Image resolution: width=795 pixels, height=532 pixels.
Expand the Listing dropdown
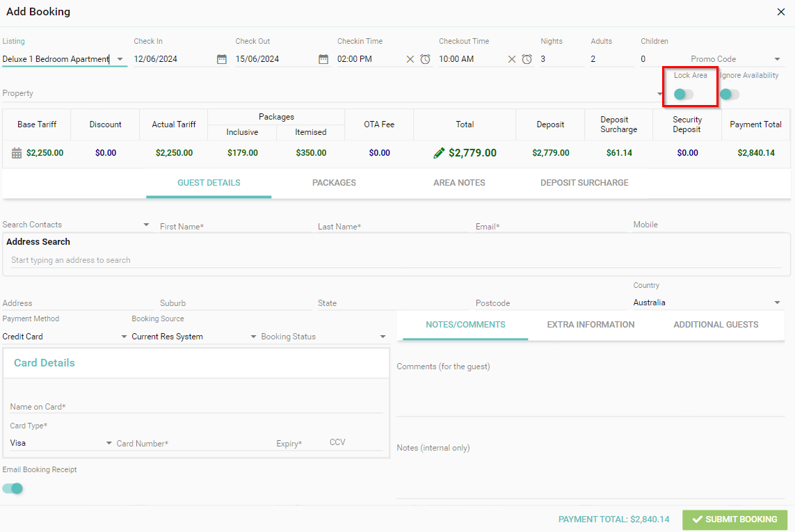pyautogui.click(x=120, y=59)
